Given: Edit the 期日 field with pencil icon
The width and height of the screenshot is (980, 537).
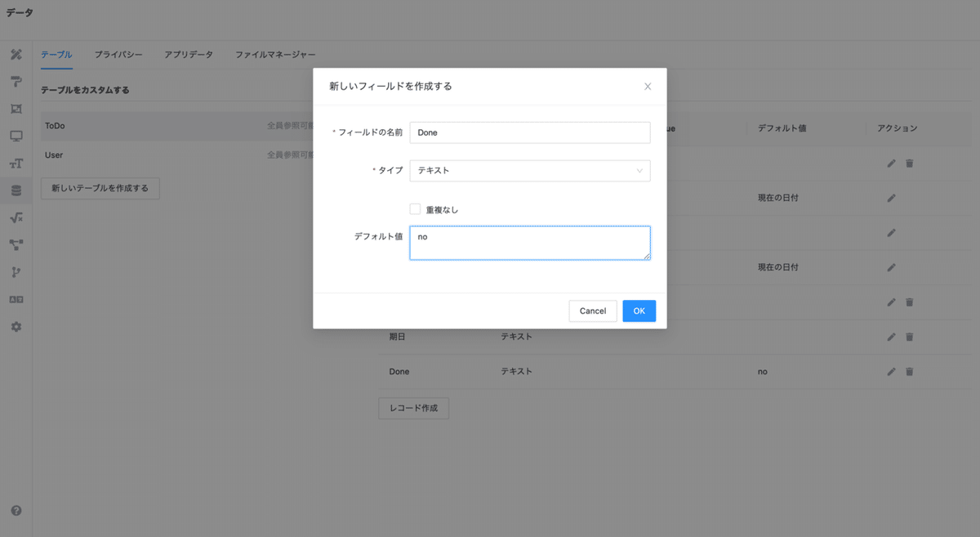Looking at the screenshot, I should coord(891,337).
